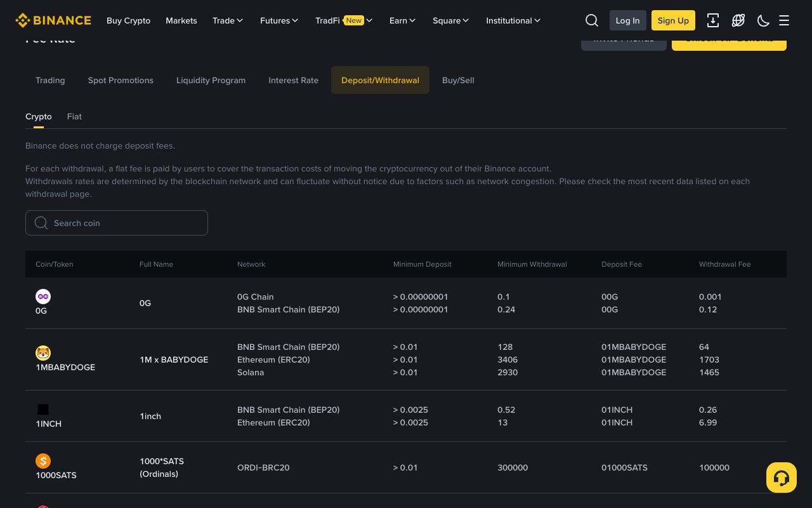Switch to the Liquidity Program tab

point(211,80)
